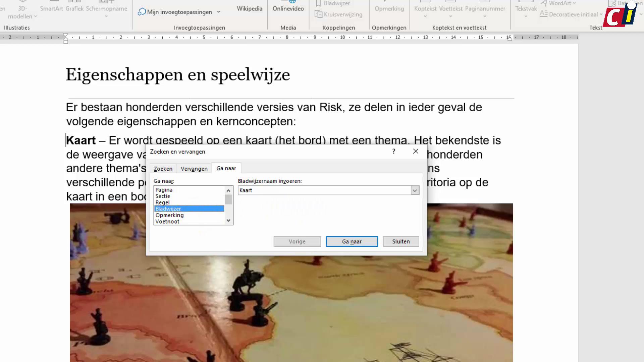Open Wikipedia invoegtoepassing

click(250, 8)
